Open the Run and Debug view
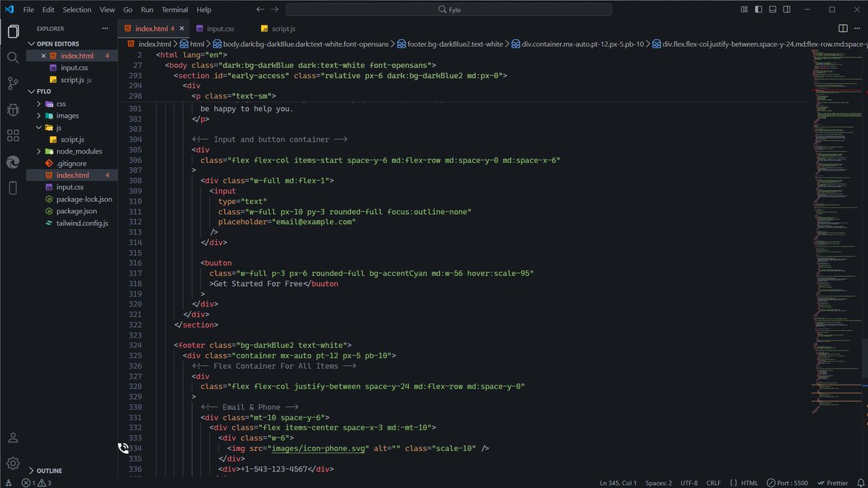The image size is (868, 488). (12, 110)
